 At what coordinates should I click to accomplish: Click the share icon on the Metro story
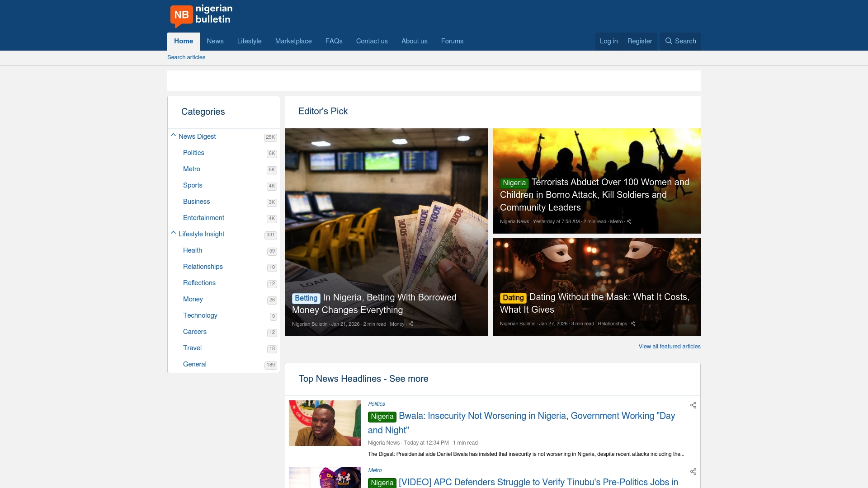693,471
